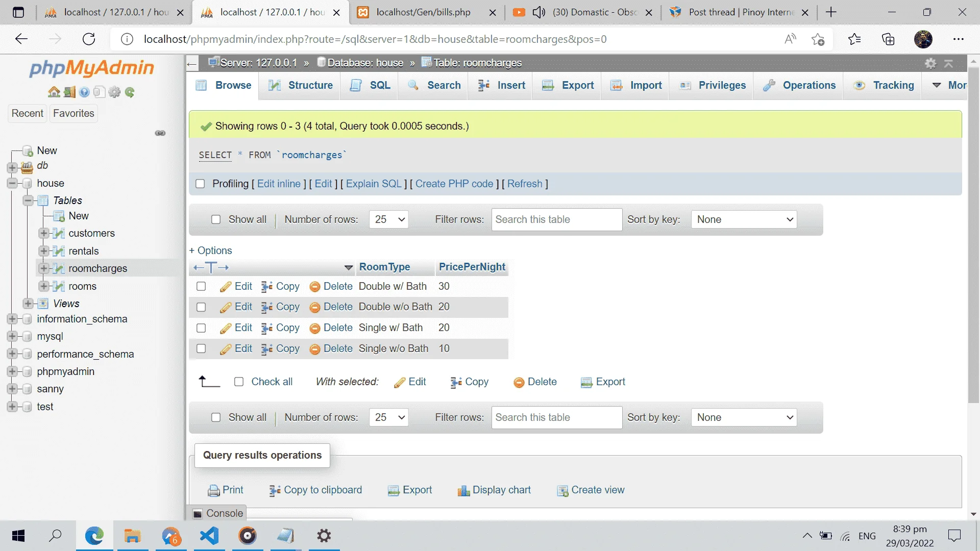
Task: Click page settings gear icon at top right
Action: (930, 63)
